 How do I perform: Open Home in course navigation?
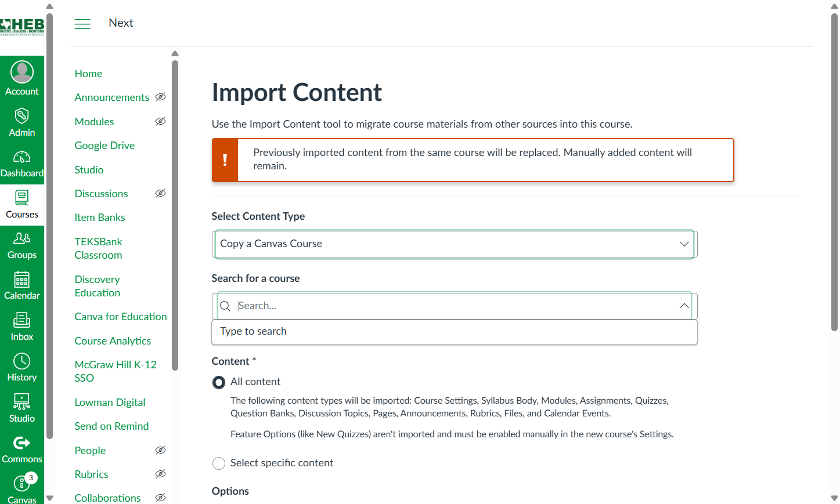[x=88, y=74]
